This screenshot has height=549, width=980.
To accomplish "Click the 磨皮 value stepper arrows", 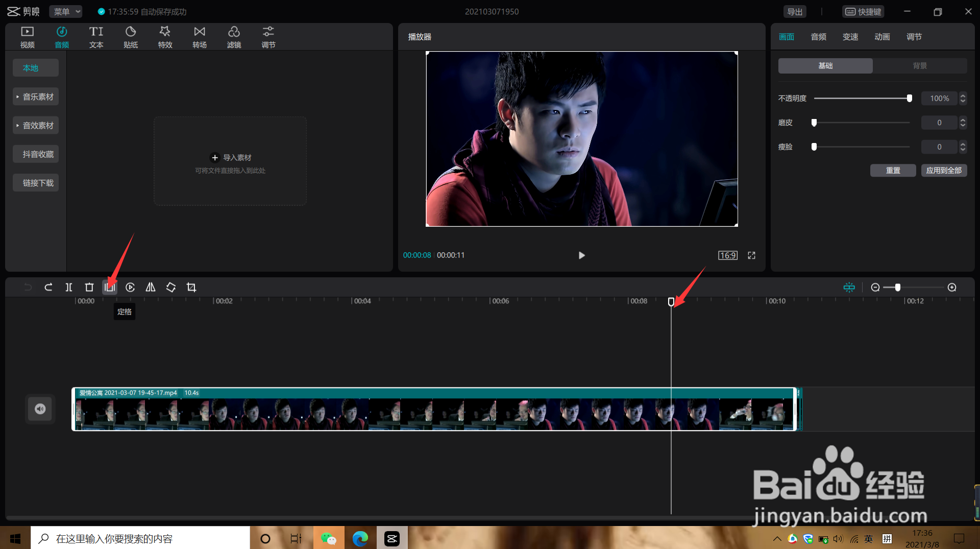I will (963, 123).
